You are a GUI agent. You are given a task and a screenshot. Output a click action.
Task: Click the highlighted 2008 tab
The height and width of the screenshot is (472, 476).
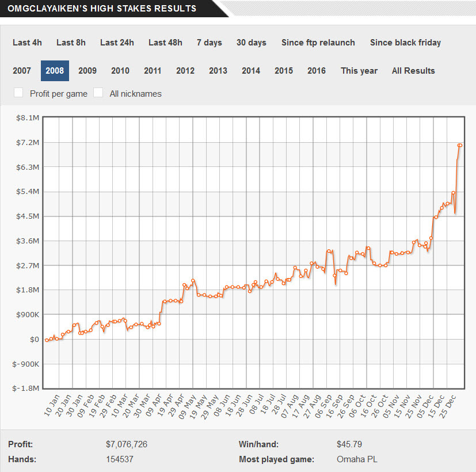pos(55,71)
